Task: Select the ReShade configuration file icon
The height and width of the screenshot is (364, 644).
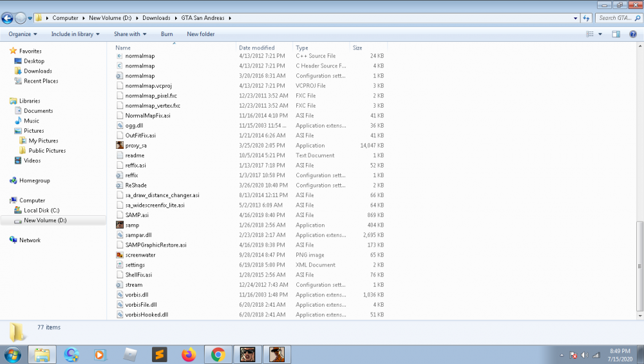Action: pyautogui.click(x=120, y=186)
